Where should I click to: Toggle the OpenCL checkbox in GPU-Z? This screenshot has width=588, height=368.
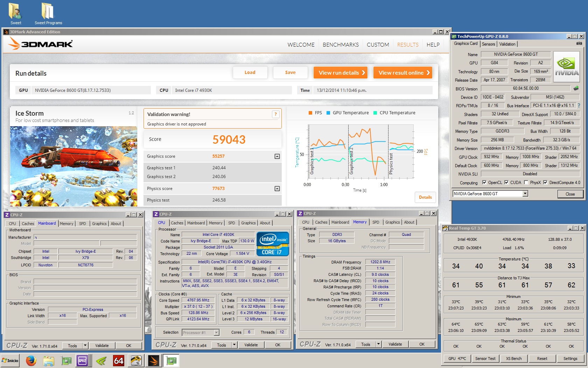pos(484,182)
